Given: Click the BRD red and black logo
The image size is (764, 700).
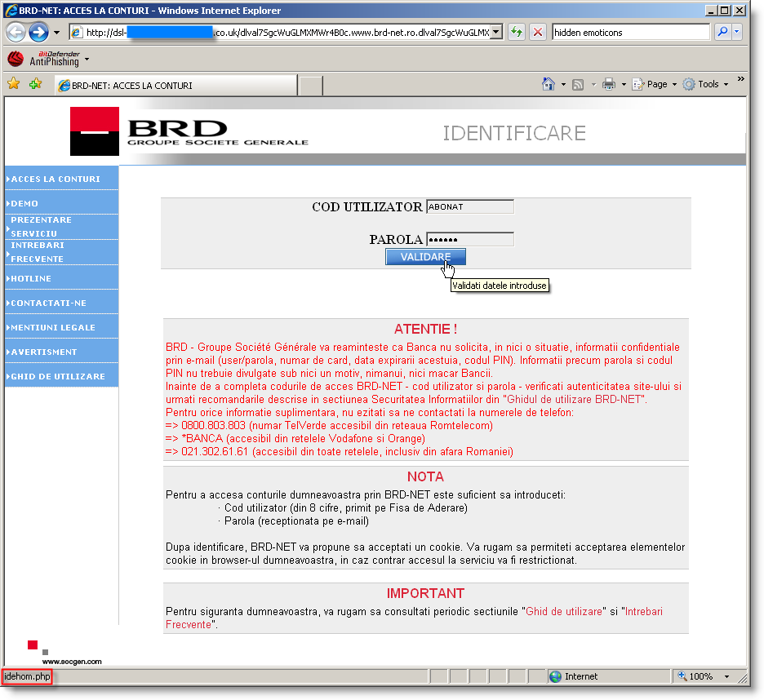Looking at the screenshot, I should (95, 131).
